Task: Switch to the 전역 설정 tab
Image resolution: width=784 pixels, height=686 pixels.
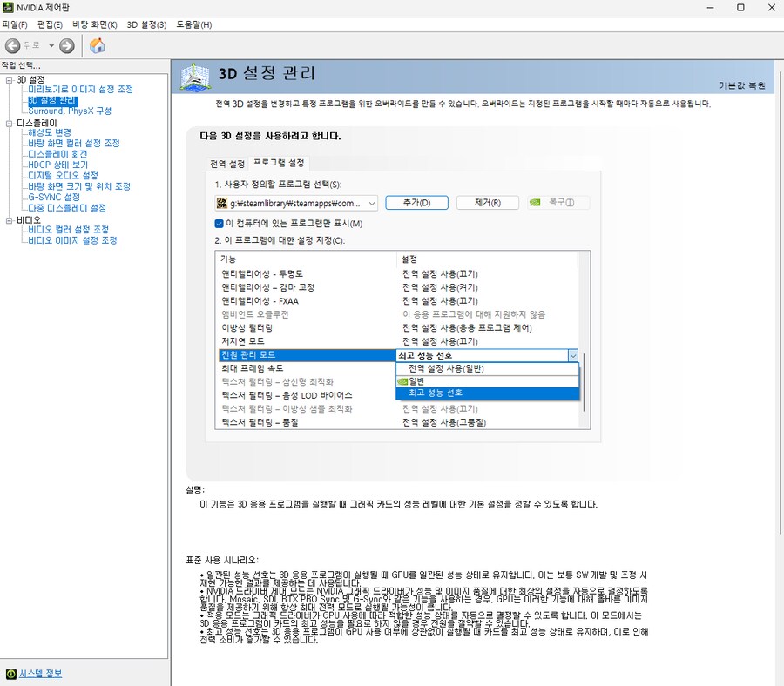Action: (x=228, y=163)
